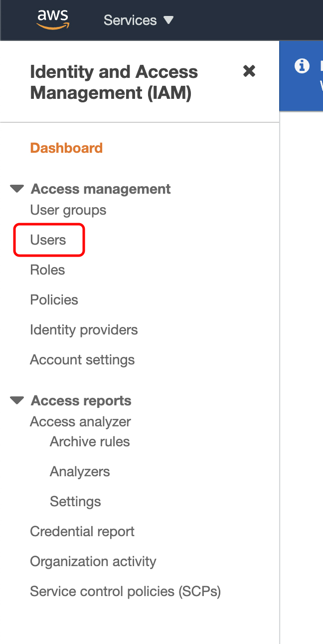The image size is (323, 644).
Task: Click the Identity and Access Management title
Action: 114,82
